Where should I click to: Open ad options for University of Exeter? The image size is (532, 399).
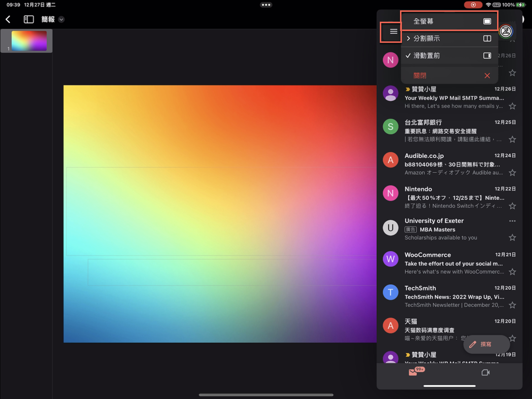[512, 221]
